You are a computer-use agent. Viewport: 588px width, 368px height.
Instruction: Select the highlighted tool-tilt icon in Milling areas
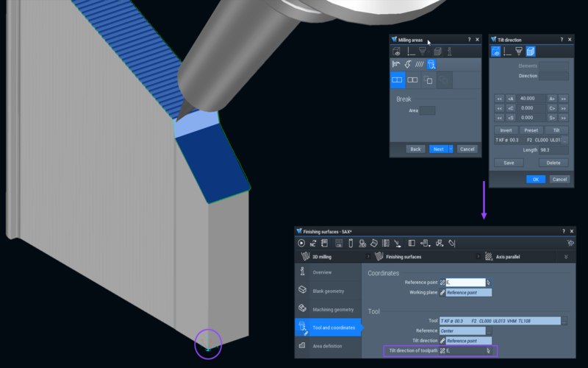pyautogui.click(x=431, y=64)
